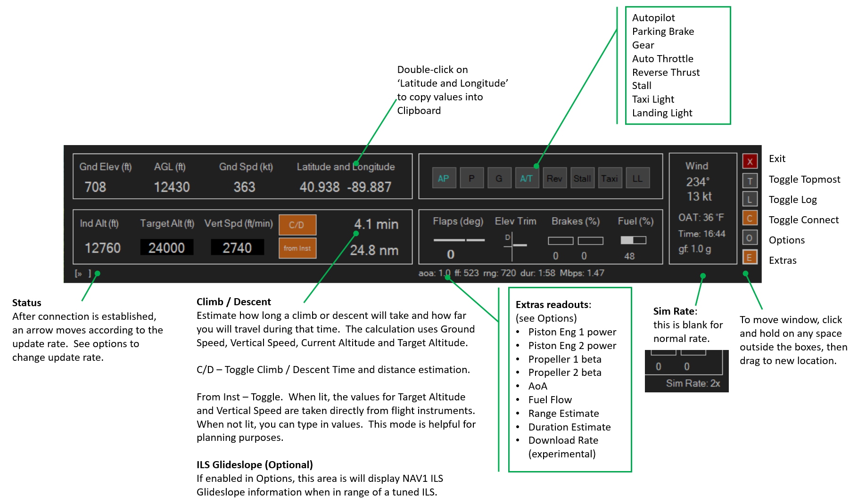866x504 pixels.
Task: Click the Taxi light indicator
Action: [x=610, y=179]
